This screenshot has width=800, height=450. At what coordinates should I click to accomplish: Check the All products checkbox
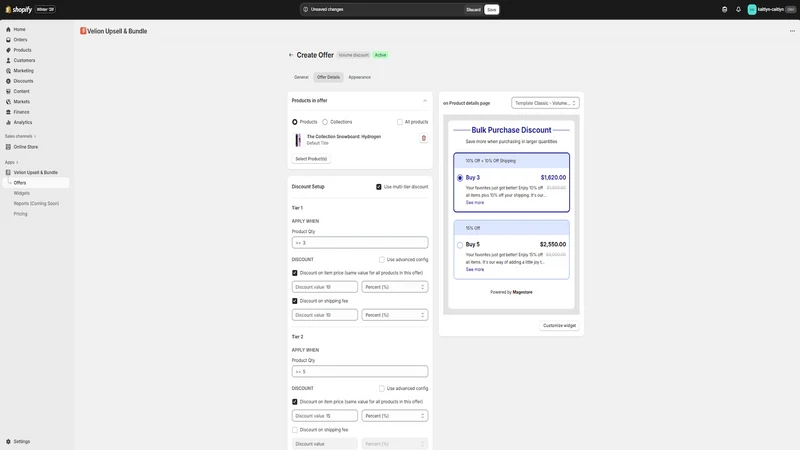click(x=399, y=122)
